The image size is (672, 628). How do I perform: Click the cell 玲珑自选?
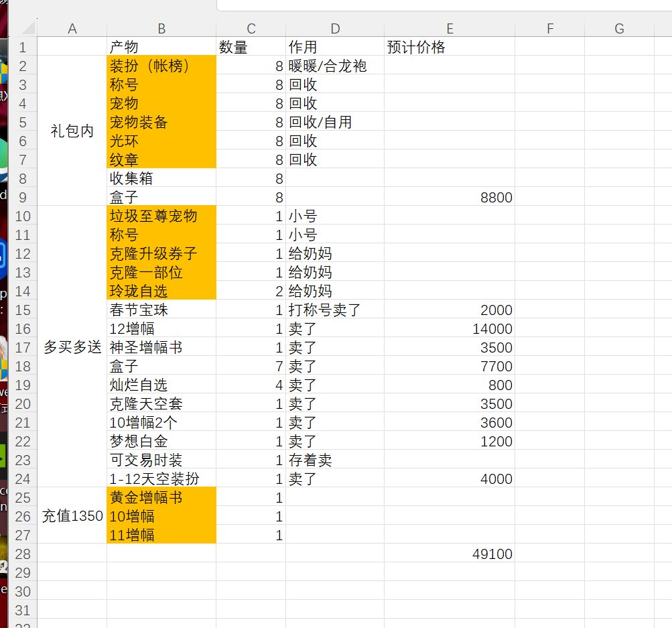pyautogui.click(x=161, y=291)
